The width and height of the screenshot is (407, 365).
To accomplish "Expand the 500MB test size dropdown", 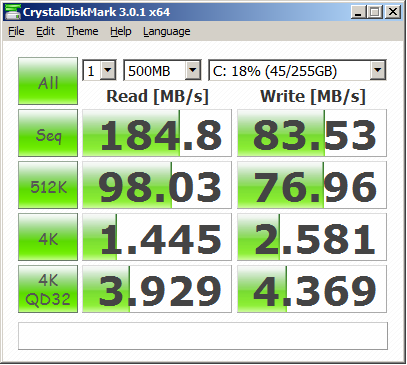I will [162, 70].
